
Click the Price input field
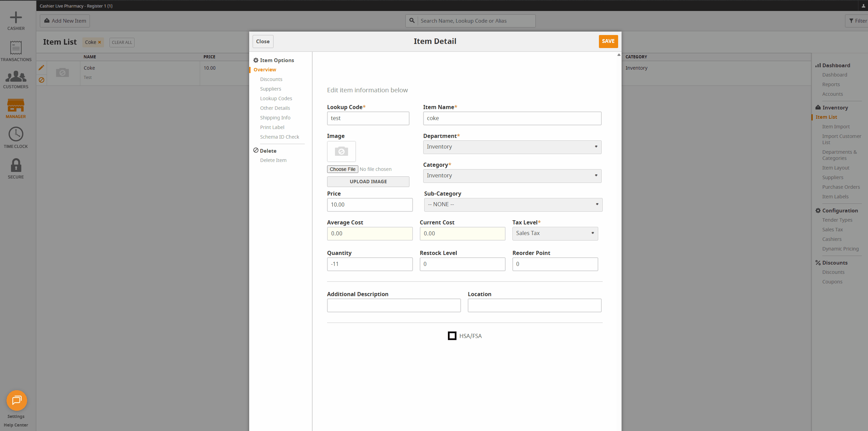click(x=369, y=205)
